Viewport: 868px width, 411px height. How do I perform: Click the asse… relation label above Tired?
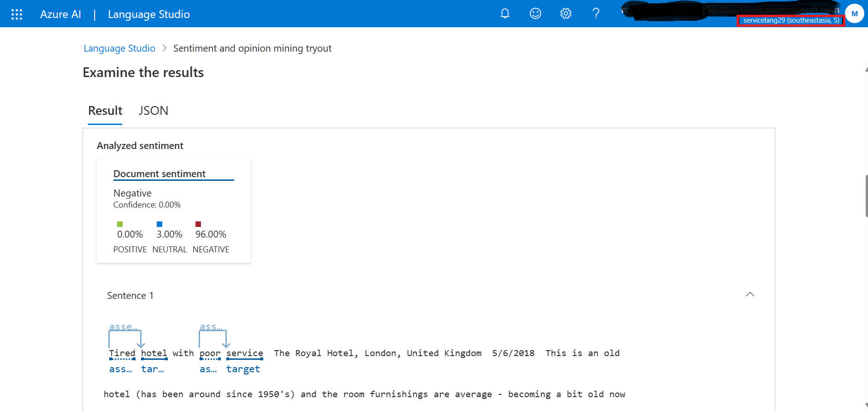click(x=123, y=327)
